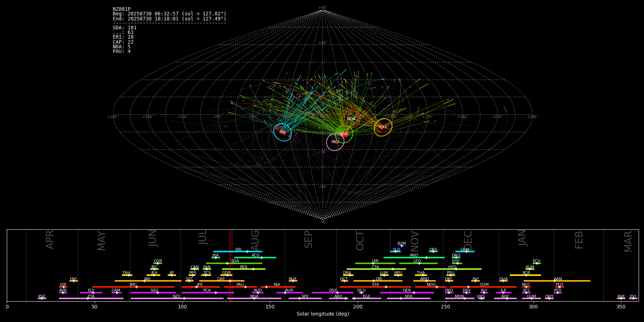Viewport: 644px width, 322px height.
Task: Click the GDR shower bar
Action: tap(226, 275)
